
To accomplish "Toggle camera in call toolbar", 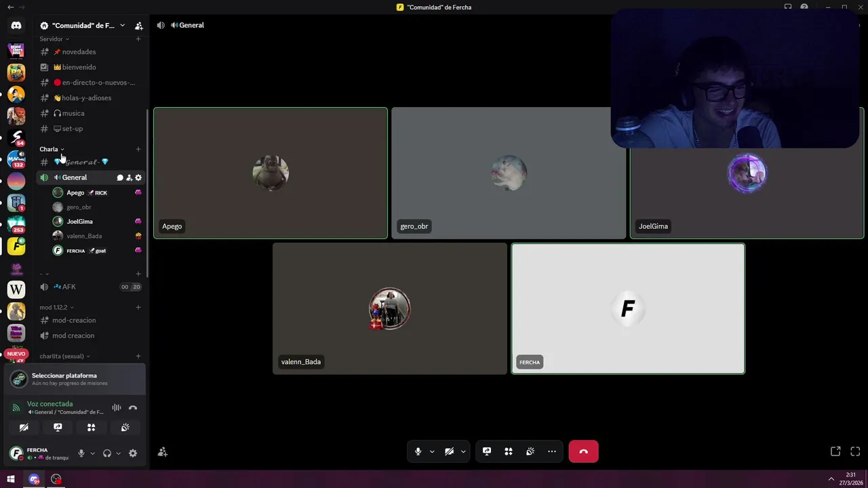I will pos(449,451).
